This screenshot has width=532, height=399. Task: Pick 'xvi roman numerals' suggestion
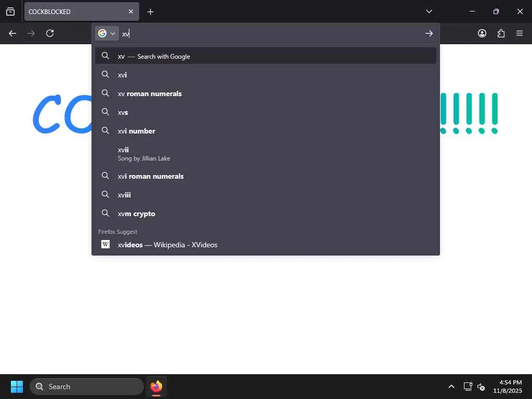coord(265,176)
